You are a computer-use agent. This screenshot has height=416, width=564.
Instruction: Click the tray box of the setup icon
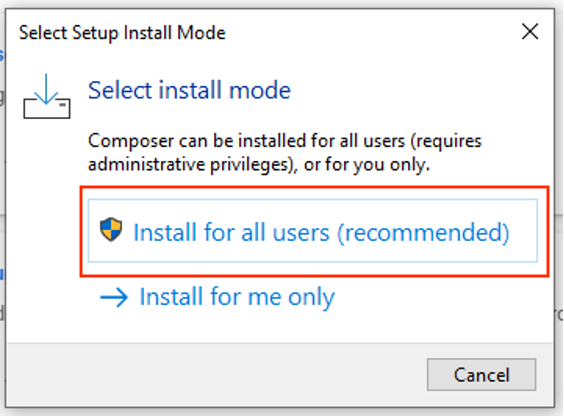pos(47,108)
